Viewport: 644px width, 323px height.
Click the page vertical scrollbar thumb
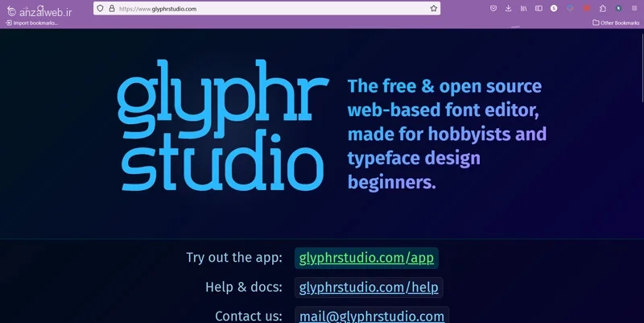[642, 66]
